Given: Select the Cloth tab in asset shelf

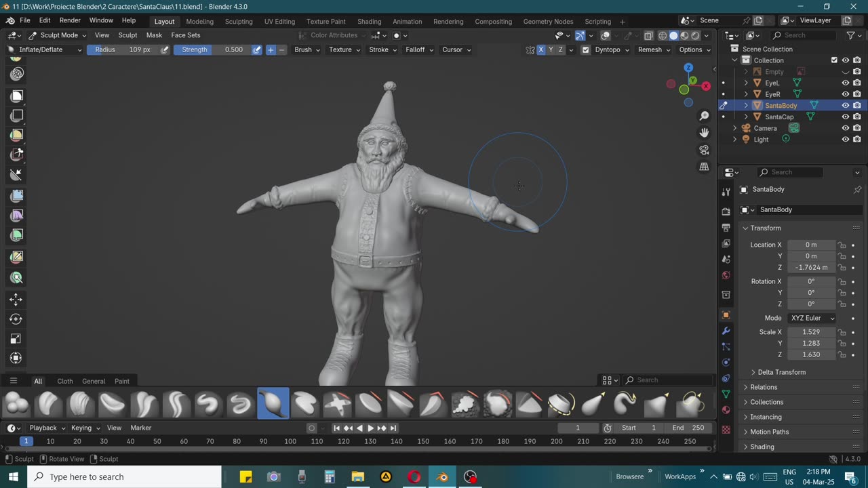Looking at the screenshot, I should pos(65,381).
